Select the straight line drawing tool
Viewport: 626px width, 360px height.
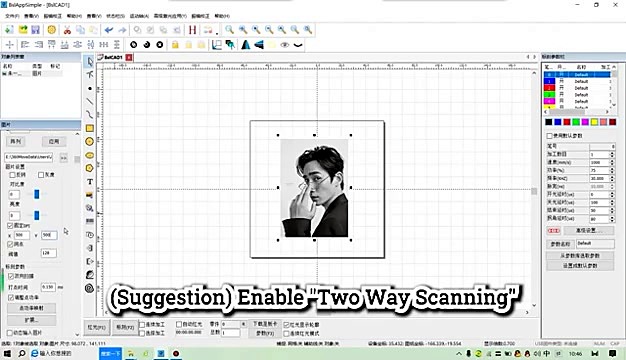pos(90,101)
